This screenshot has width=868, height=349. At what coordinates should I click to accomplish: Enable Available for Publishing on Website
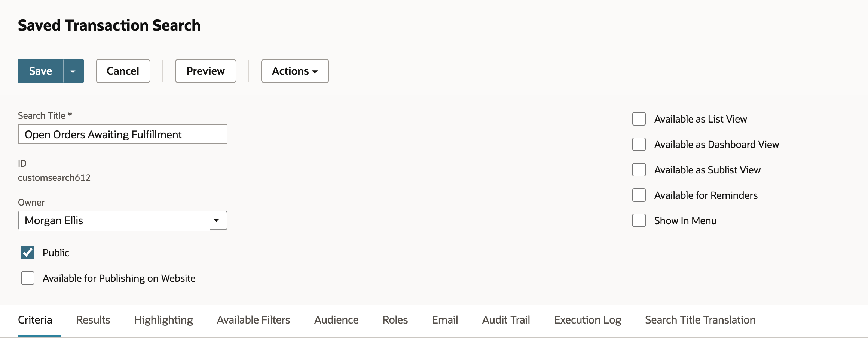point(28,278)
